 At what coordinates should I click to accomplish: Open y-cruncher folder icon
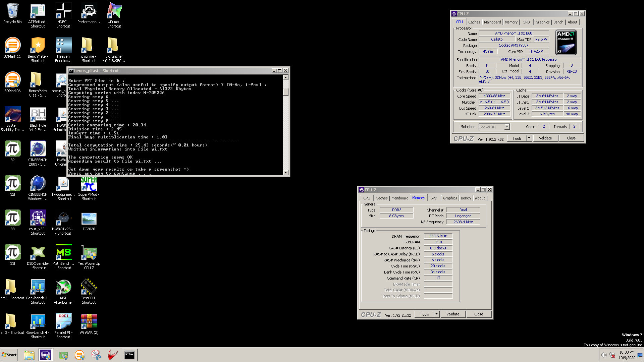point(114,50)
